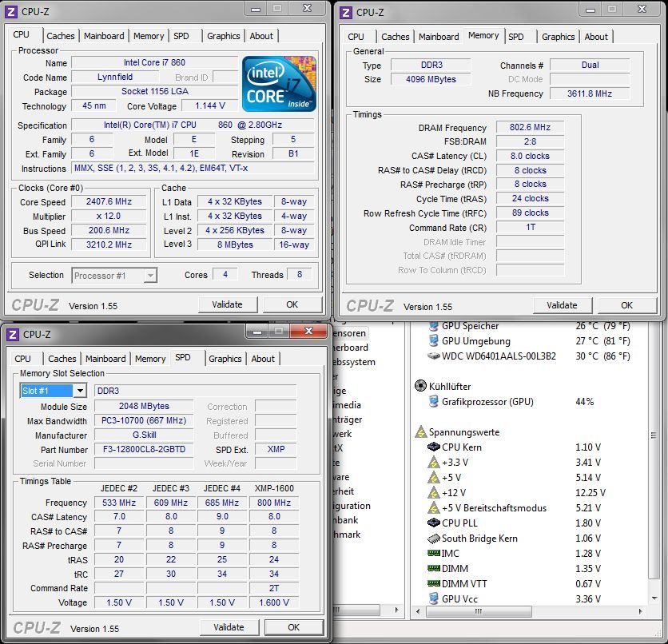Switch to CPU tab in Memory window

click(x=356, y=37)
